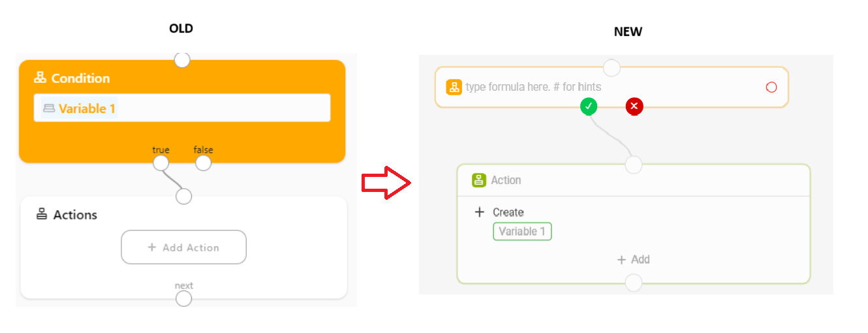
Task: Click the formula input field placeholder text
Action: tap(533, 87)
